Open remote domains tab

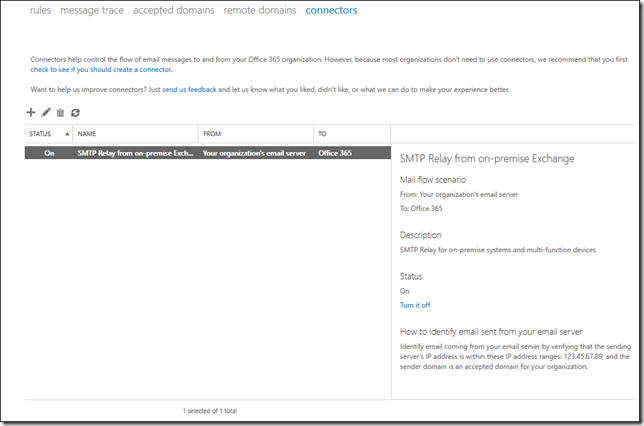(260, 10)
